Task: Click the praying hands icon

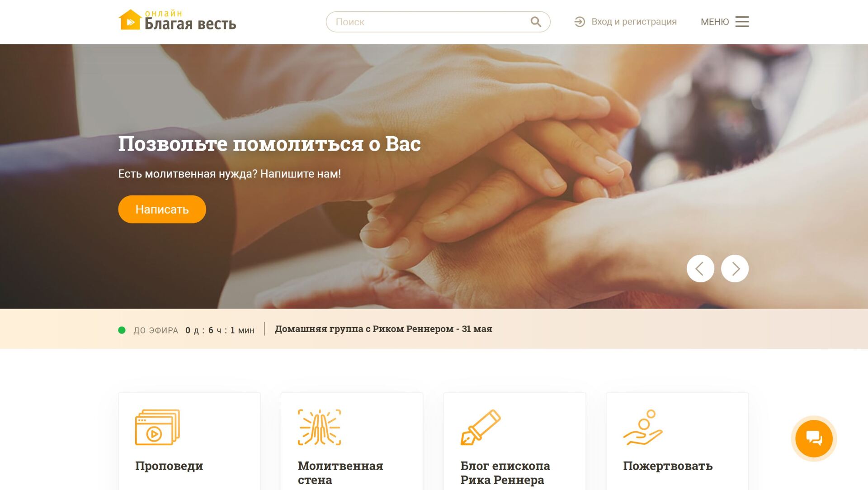Action: tap(319, 427)
